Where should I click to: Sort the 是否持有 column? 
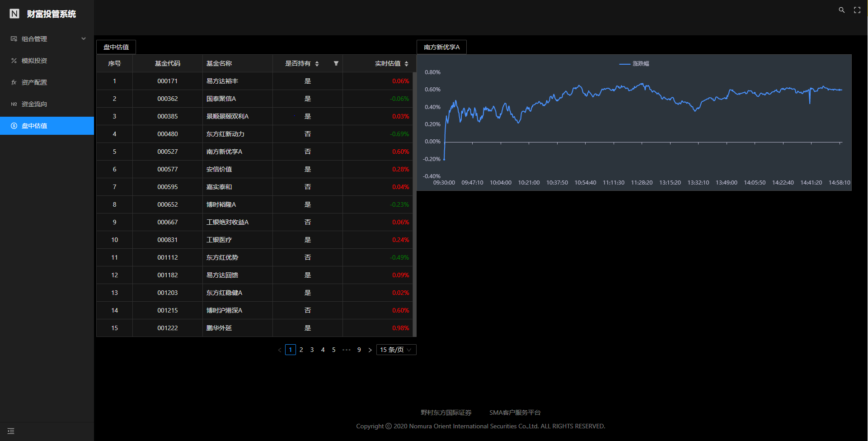pyautogui.click(x=317, y=63)
